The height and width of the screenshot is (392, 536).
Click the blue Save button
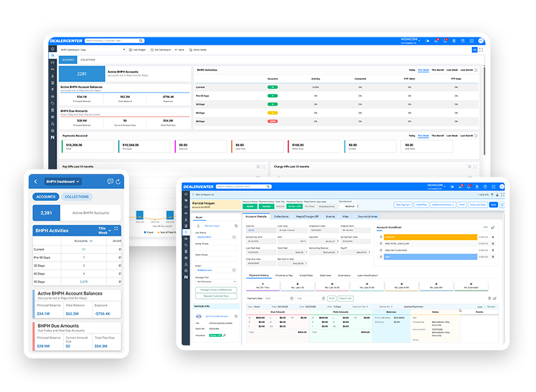493,204
